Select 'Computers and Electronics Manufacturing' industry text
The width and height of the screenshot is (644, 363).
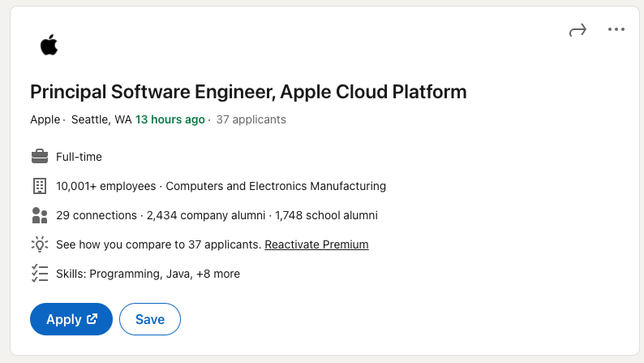[x=276, y=186]
